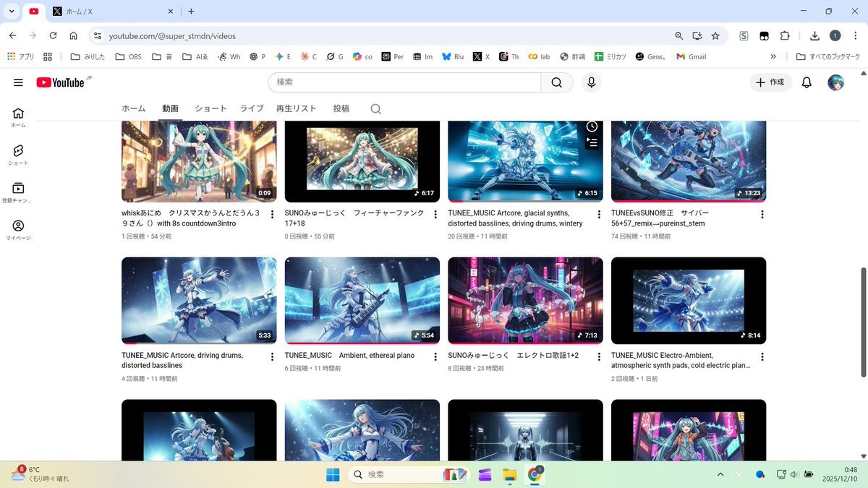Click the YouTube logo to go home
Image resolution: width=868 pixels, height=488 pixels.
point(61,82)
